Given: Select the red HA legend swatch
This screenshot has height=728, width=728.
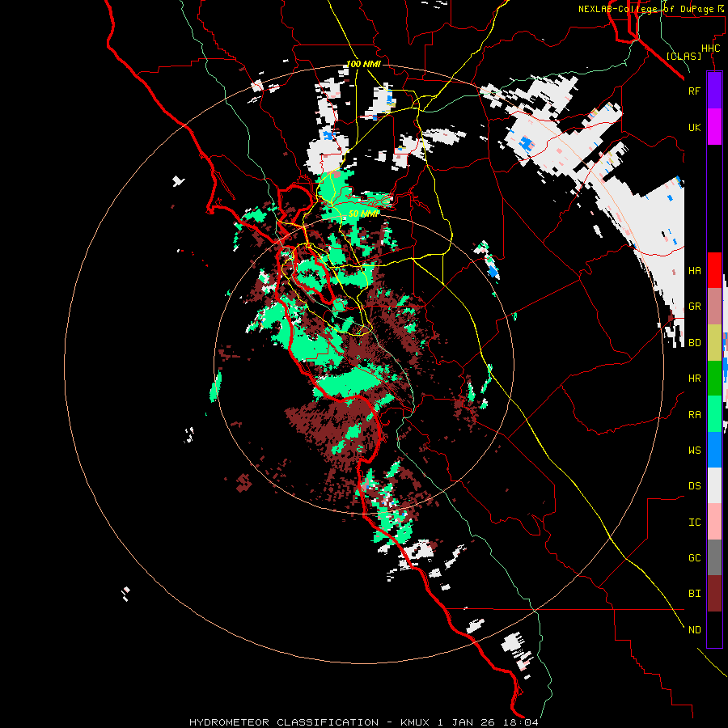Looking at the screenshot, I should (x=714, y=270).
